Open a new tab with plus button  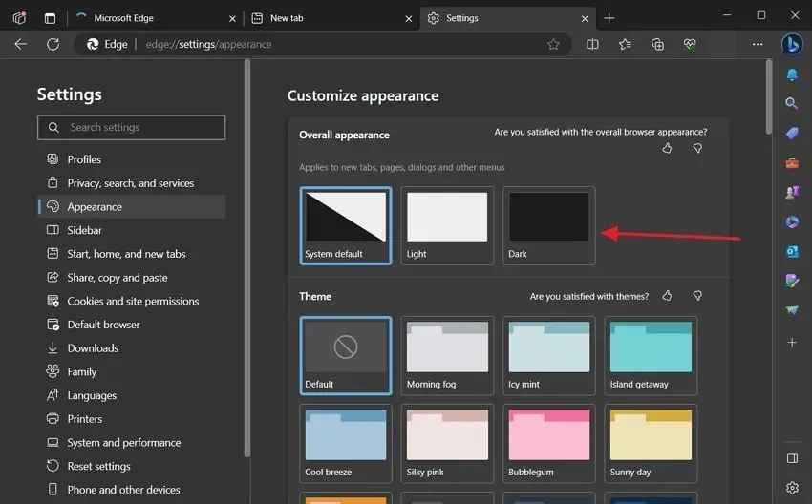[609, 19]
